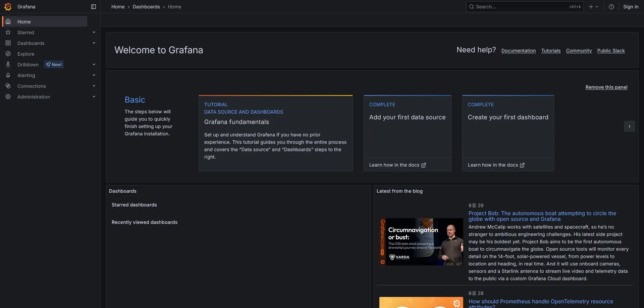Viewport: 644px width, 308px height.
Task: Open the plus New dropdown in header
Action: (x=593, y=7)
